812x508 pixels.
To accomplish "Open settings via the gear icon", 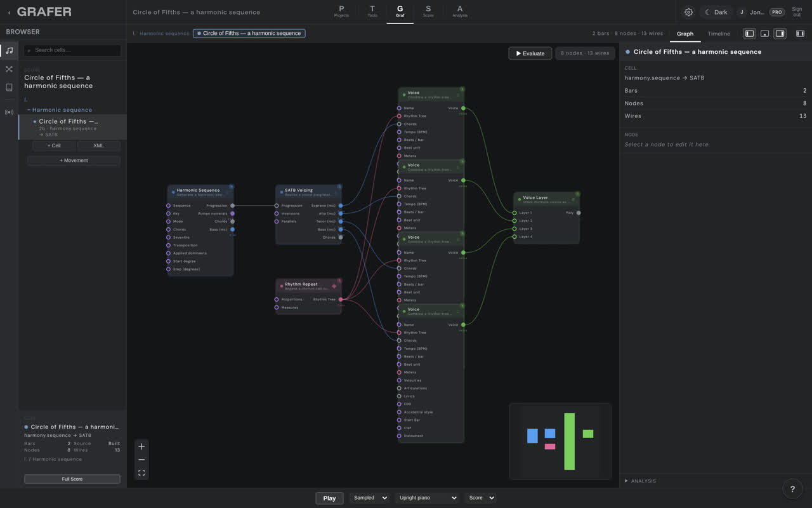I will (688, 12).
